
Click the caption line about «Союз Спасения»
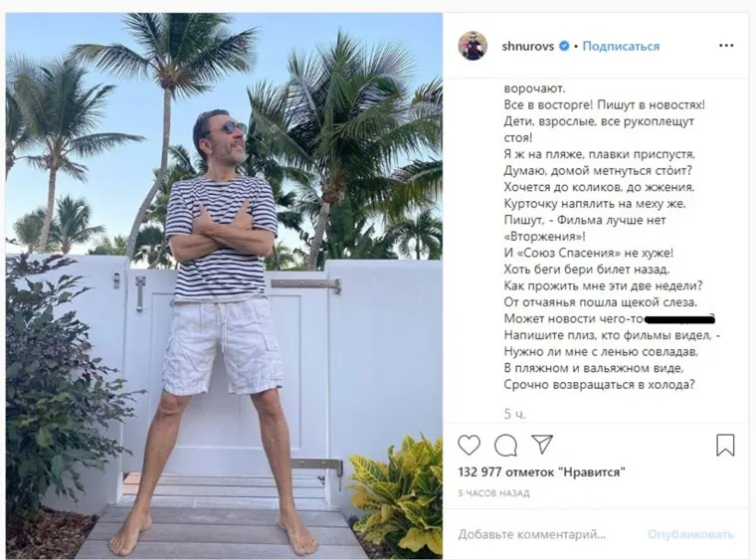pos(588,253)
